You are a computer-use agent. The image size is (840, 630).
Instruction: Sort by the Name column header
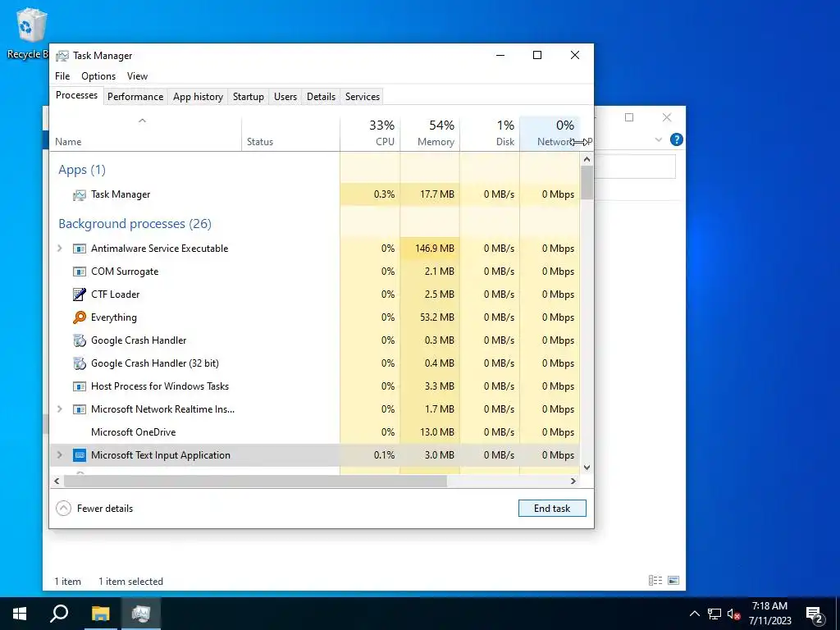[145, 134]
